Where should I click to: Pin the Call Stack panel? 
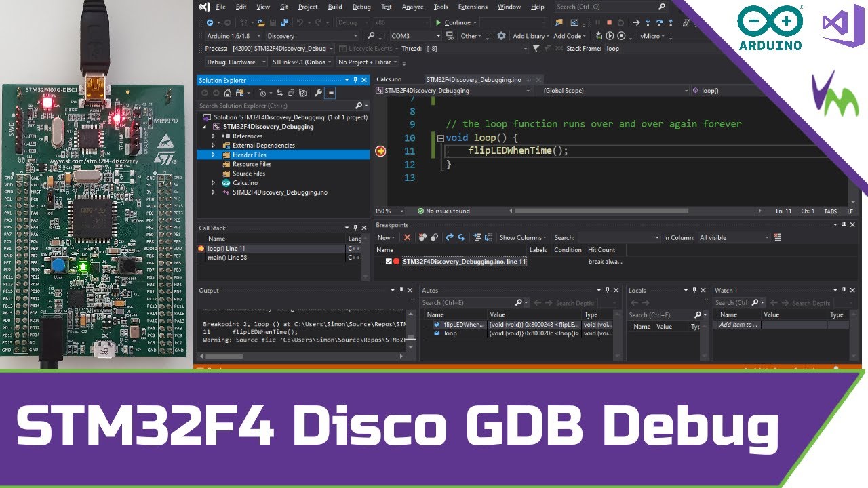click(355, 228)
